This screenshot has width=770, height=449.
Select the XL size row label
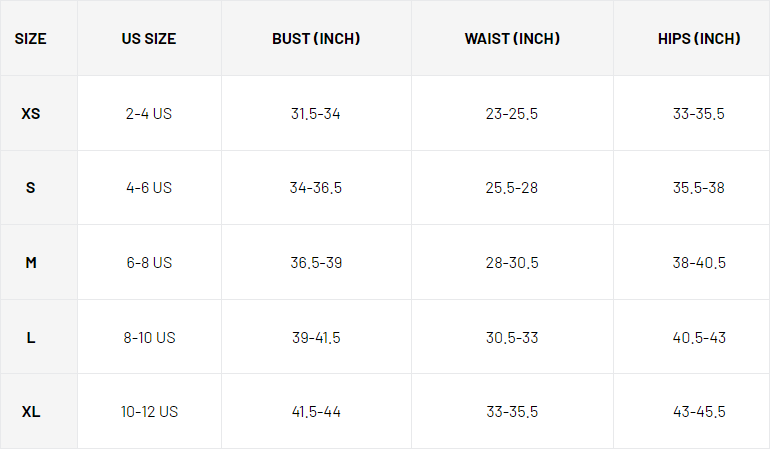coord(31,412)
